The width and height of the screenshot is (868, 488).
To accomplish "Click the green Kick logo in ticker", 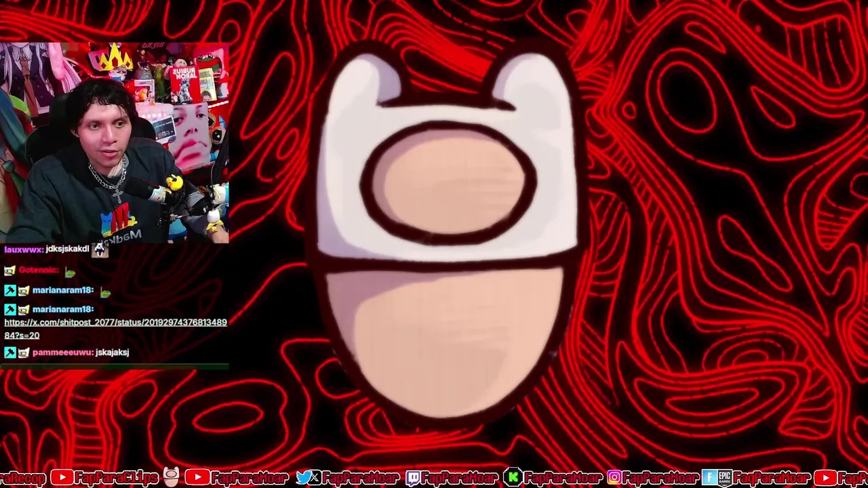I will click(513, 478).
